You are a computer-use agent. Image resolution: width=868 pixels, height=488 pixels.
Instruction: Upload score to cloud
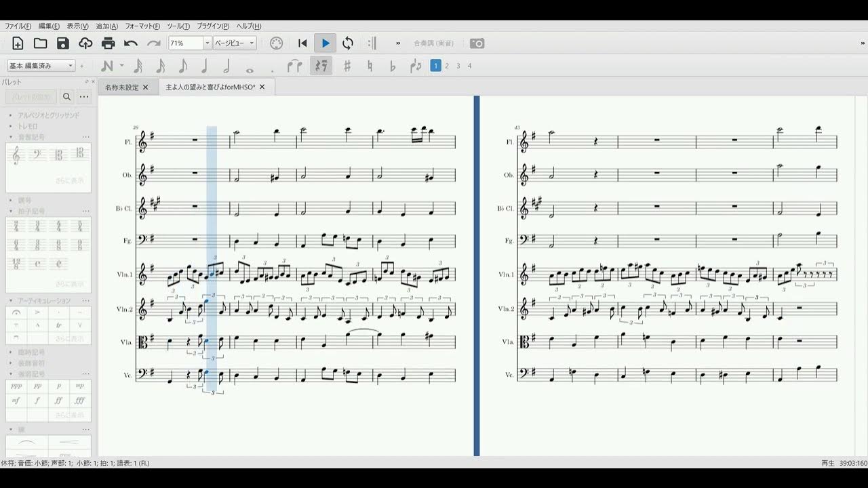point(85,43)
